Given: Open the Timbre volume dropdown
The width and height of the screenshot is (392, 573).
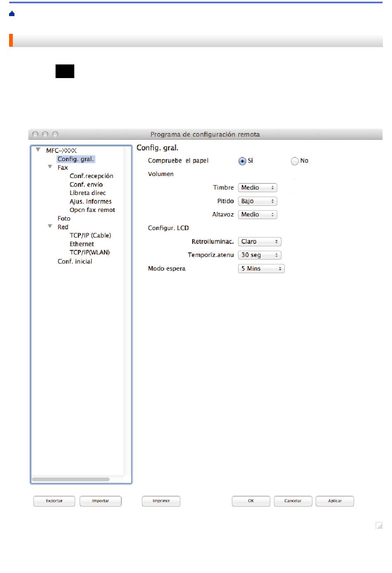Looking at the screenshot, I should point(257,188).
